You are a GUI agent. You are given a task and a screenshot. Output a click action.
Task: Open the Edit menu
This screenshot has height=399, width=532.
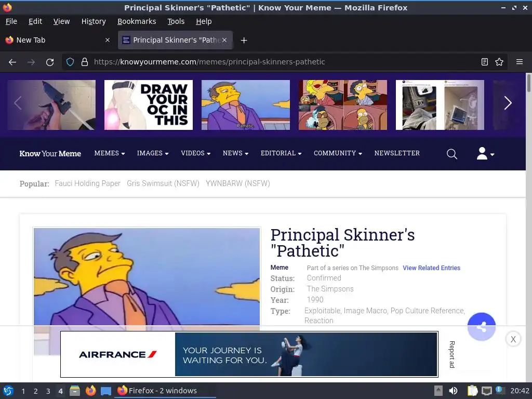coord(35,21)
